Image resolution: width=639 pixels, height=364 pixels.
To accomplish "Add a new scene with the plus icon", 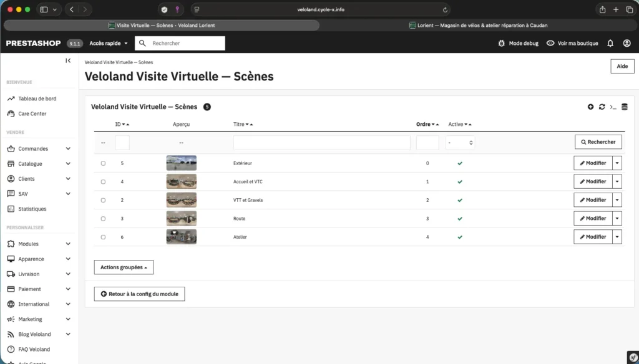I will point(590,107).
